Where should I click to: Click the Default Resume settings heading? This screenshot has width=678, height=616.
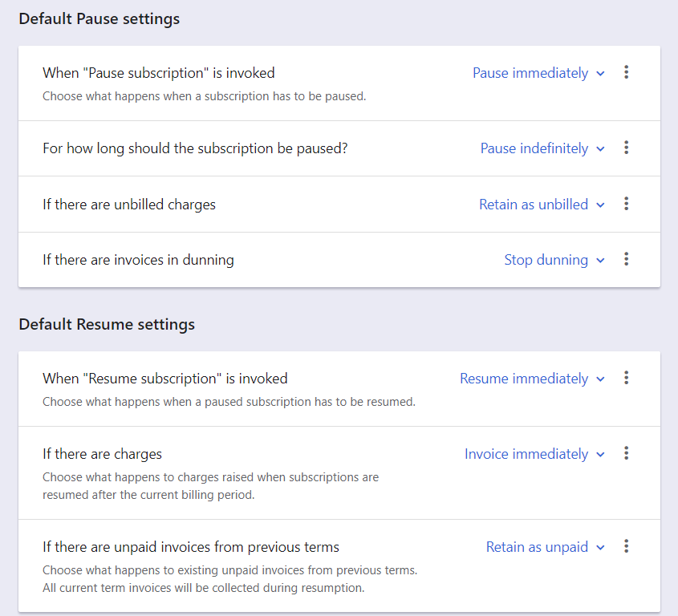click(107, 325)
